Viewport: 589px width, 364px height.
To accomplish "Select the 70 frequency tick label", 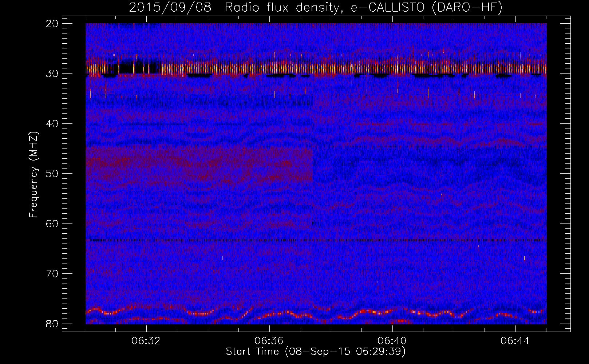I will [x=52, y=274].
